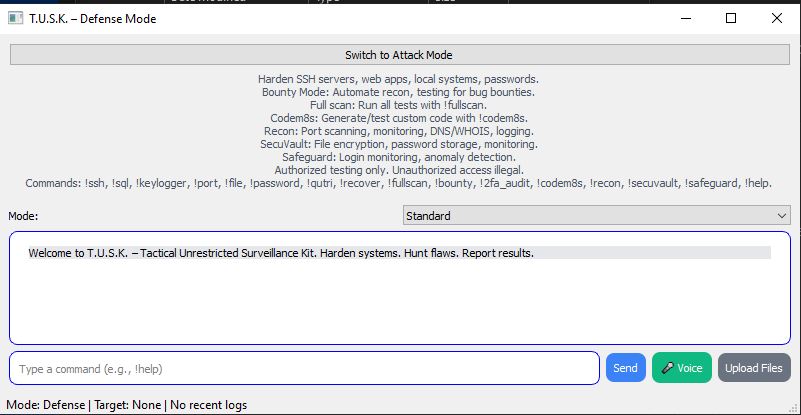The width and height of the screenshot is (801, 415).
Task: Click Switch to Attack Mode button
Action: coord(399,55)
